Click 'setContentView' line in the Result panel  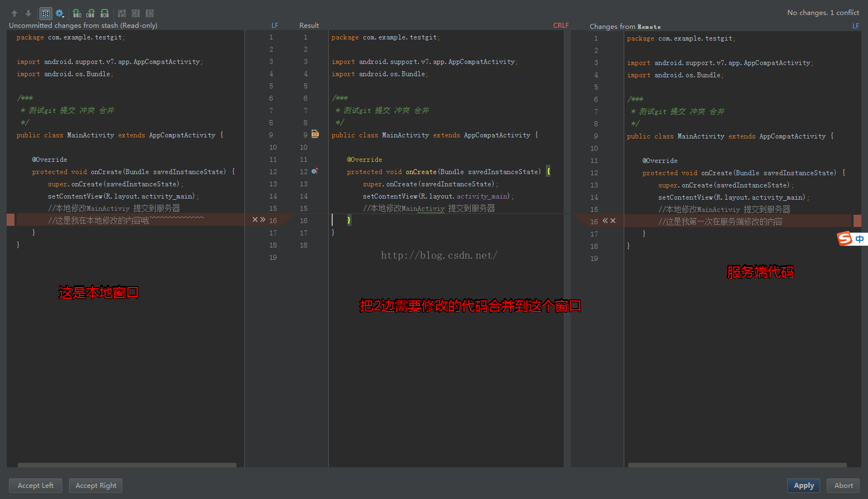(x=438, y=196)
